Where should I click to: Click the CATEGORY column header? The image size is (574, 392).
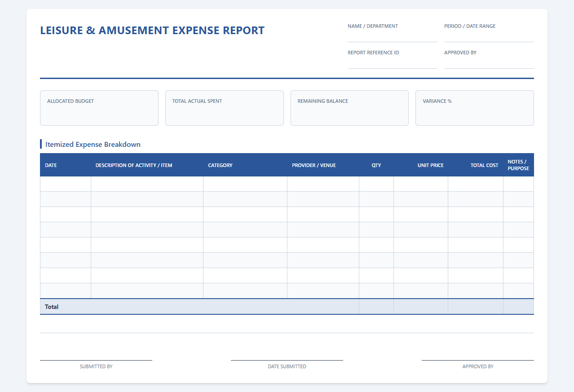[x=245, y=165]
